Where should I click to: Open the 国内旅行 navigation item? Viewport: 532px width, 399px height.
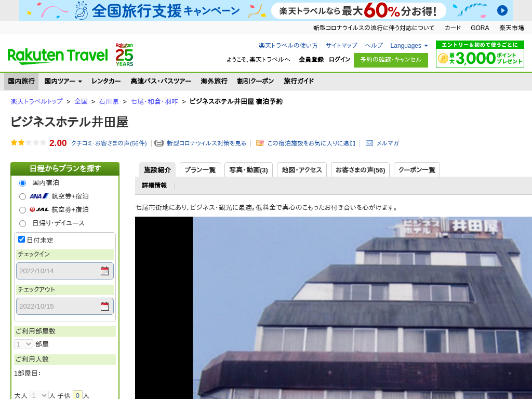tap(21, 81)
